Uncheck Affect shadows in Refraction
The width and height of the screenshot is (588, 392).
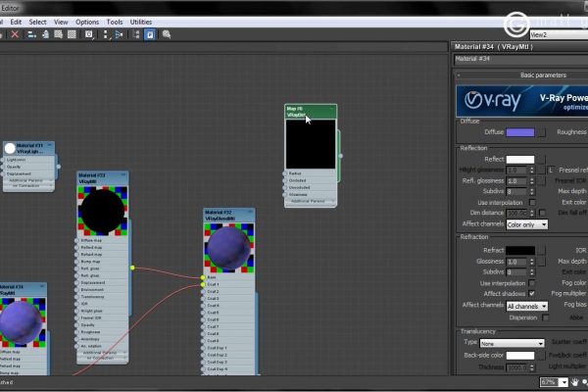[532, 293]
